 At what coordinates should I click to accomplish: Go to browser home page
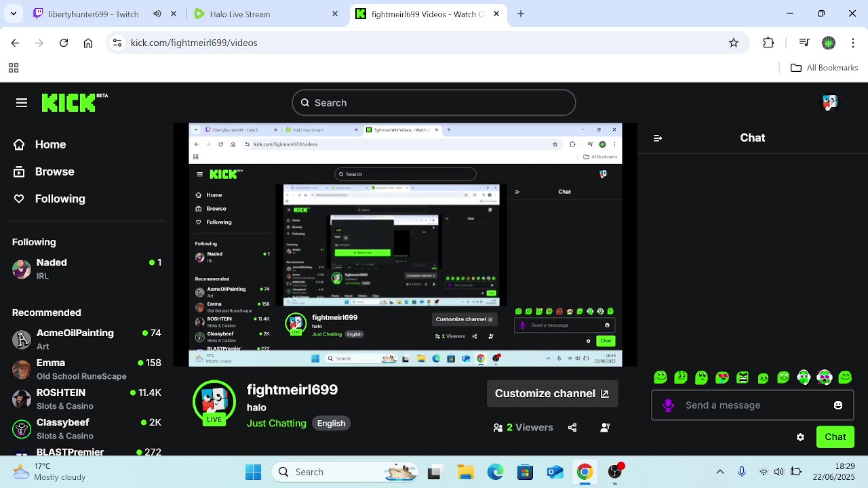tap(88, 43)
